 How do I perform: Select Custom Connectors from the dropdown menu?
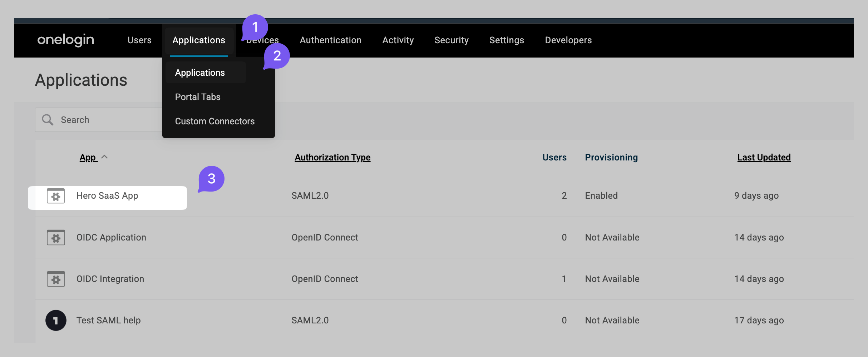coord(214,121)
